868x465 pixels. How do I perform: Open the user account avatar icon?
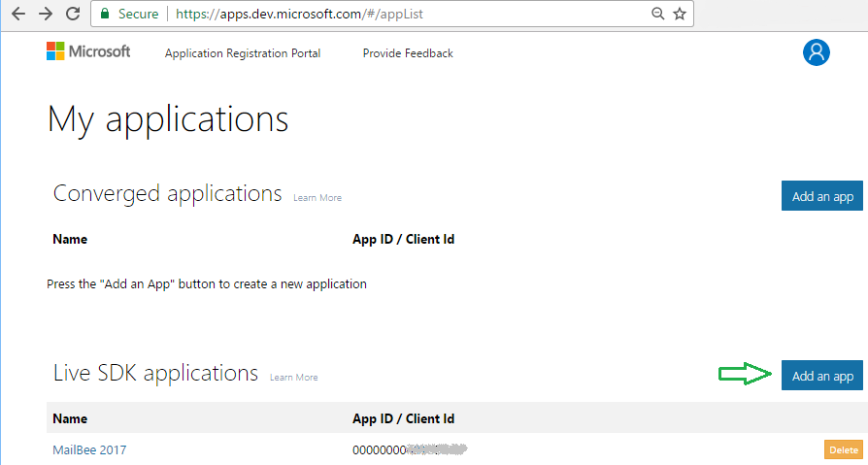pyautogui.click(x=816, y=52)
